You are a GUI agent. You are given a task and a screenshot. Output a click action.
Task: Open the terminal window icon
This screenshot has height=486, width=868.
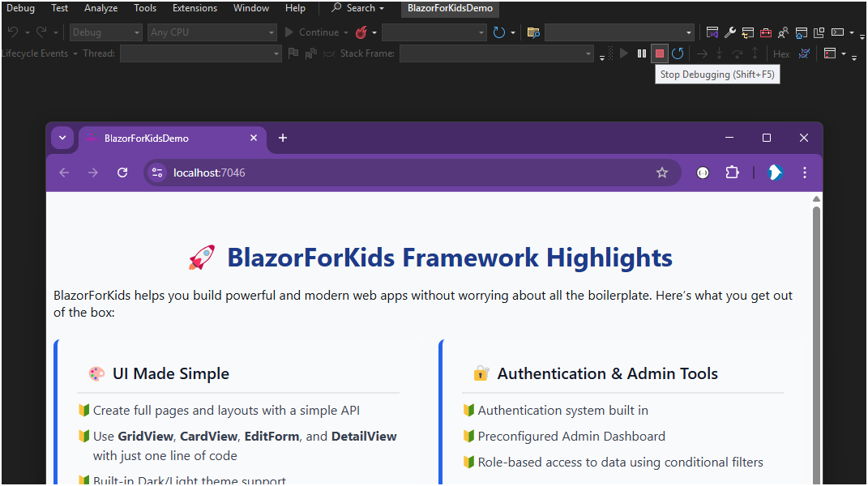click(x=837, y=32)
